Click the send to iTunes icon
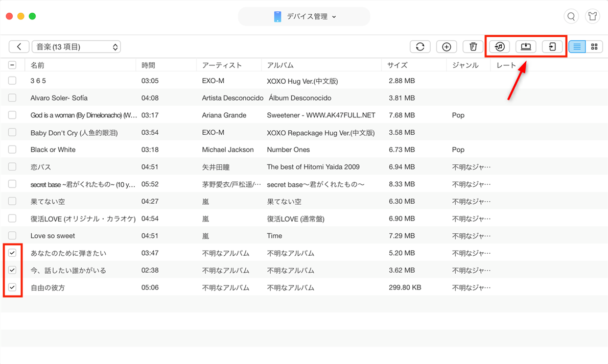The image size is (608, 364). tap(500, 47)
